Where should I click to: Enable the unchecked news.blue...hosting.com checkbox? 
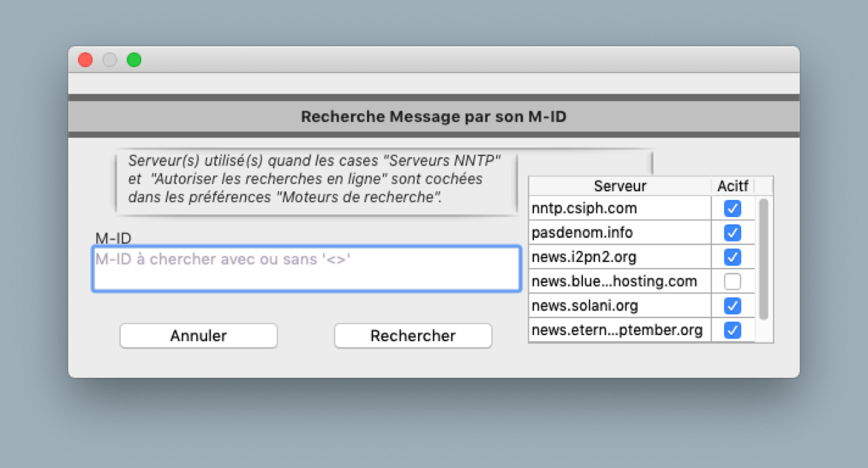click(x=732, y=281)
